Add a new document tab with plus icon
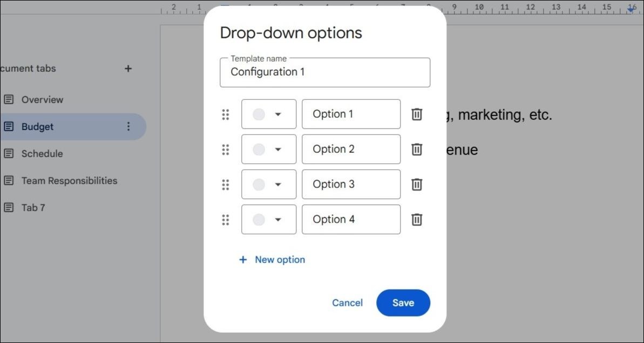The width and height of the screenshot is (644, 343). point(128,69)
